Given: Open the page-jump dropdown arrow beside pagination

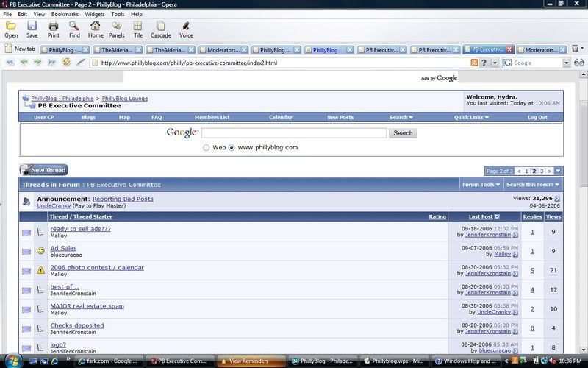Looking at the screenshot, I should [558, 171].
